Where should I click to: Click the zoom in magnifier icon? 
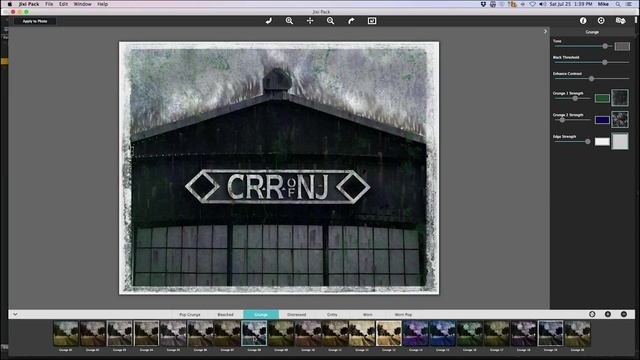(x=289, y=21)
